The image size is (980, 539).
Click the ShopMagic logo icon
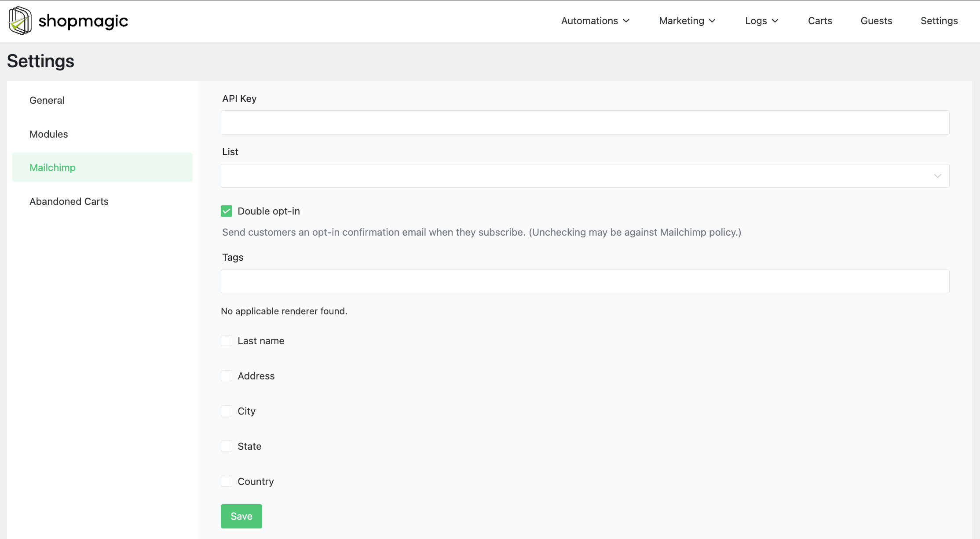point(20,21)
